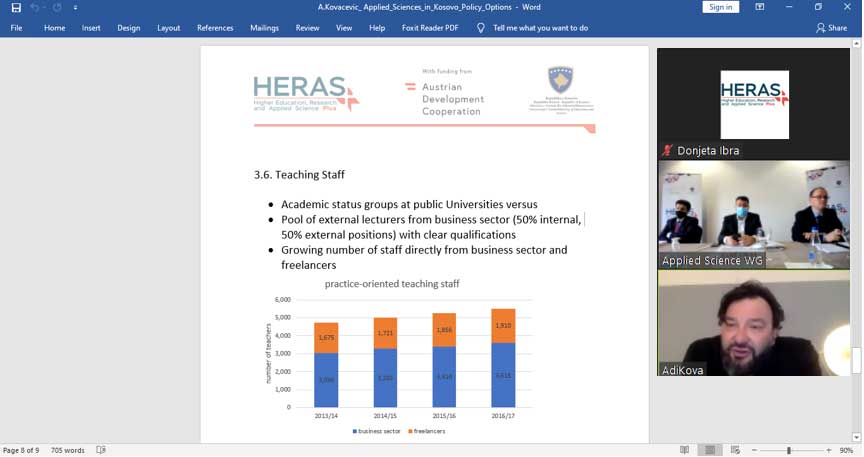
Task: Click the Austrian Development Cooperation logo
Action: point(445,94)
